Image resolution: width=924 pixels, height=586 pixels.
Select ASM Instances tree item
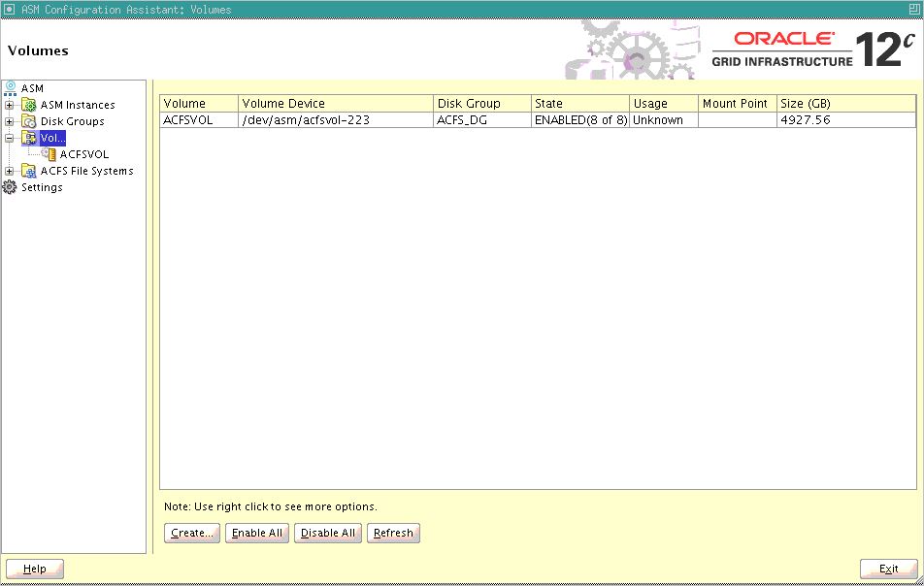coord(78,105)
